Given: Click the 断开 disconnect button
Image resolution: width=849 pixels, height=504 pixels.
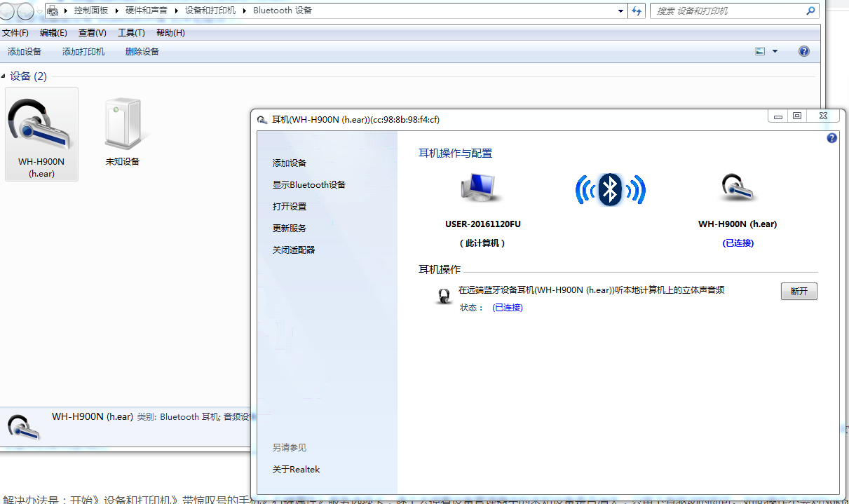Looking at the screenshot, I should coord(799,291).
